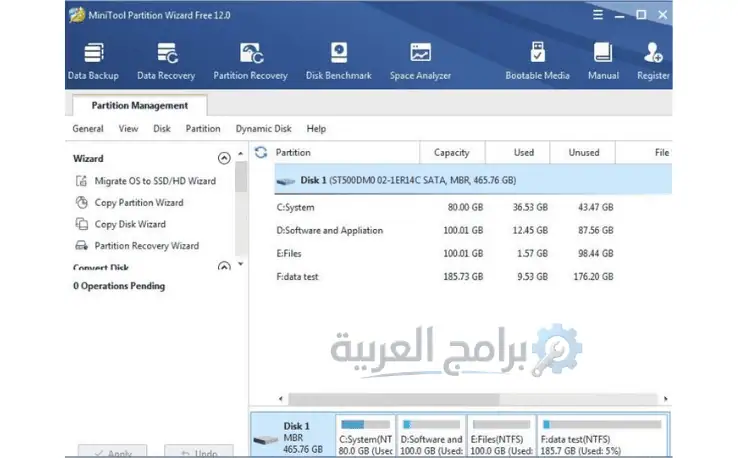The width and height of the screenshot is (738, 458).
Task: Click the horizontal scroll right arrow
Action: coord(666,399)
